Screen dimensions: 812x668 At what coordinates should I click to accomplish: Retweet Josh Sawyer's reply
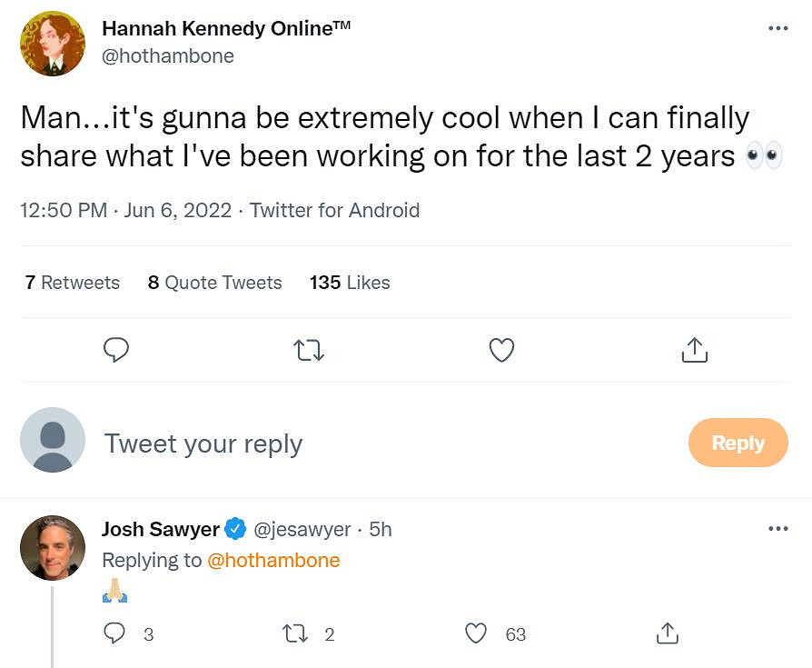point(296,633)
